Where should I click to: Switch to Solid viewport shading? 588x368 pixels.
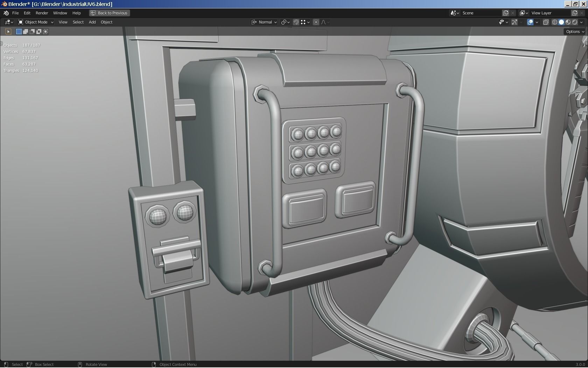click(x=561, y=22)
